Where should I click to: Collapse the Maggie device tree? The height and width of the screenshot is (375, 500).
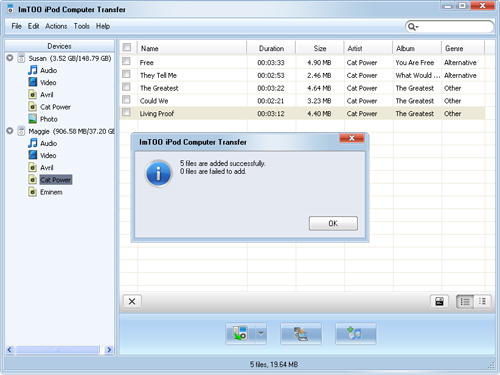point(10,131)
